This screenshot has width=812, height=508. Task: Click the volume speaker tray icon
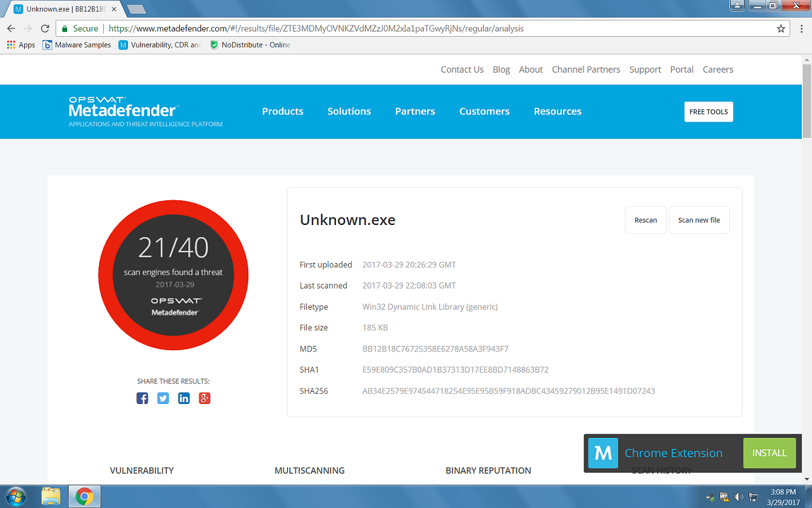click(x=738, y=497)
